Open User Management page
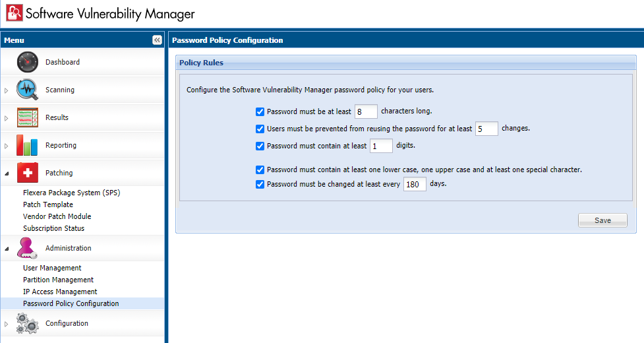Image resolution: width=644 pixels, height=343 pixels. [52, 268]
